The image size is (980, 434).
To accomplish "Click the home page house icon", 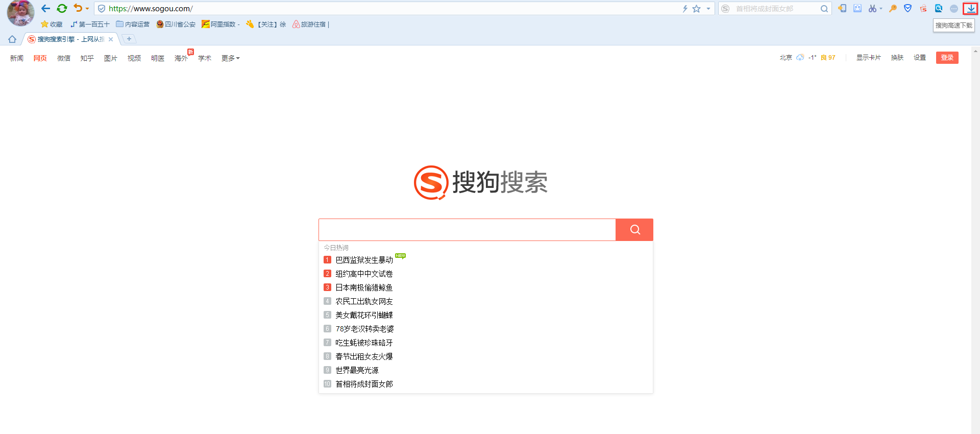I will (x=12, y=39).
